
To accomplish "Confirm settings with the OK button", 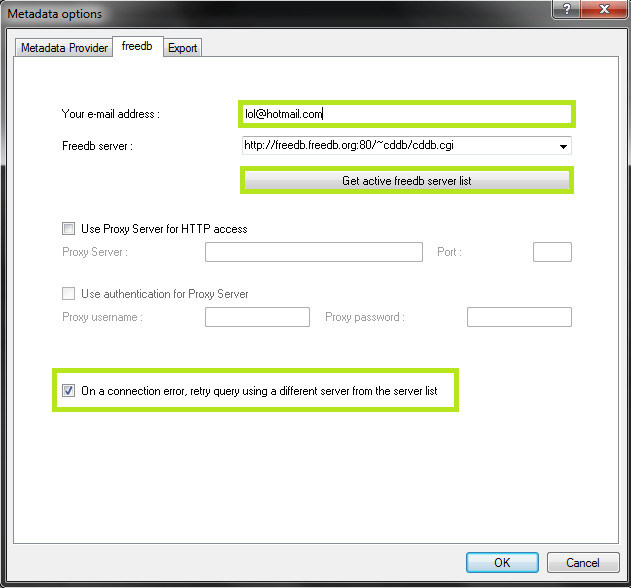I will tap(502, 563).
